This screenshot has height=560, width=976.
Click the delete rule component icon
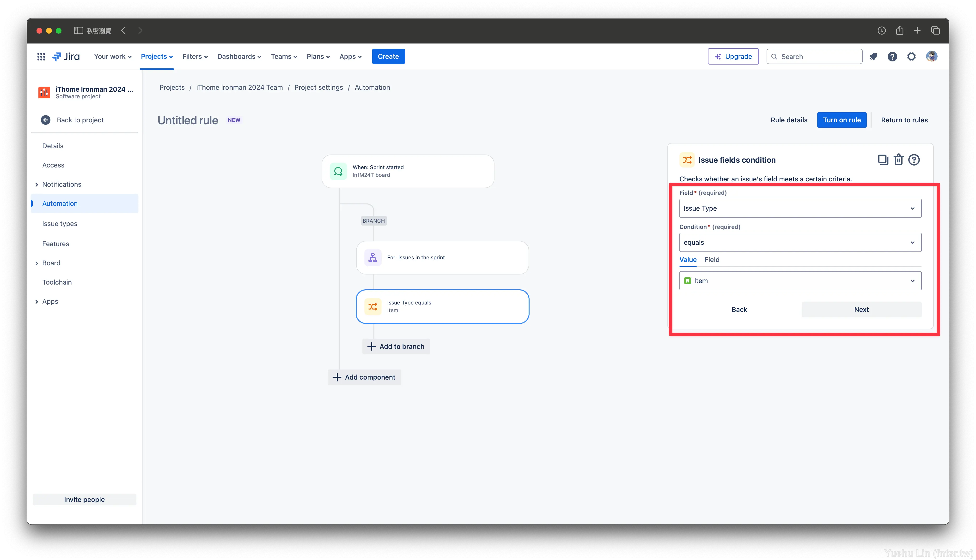(898, 159)
